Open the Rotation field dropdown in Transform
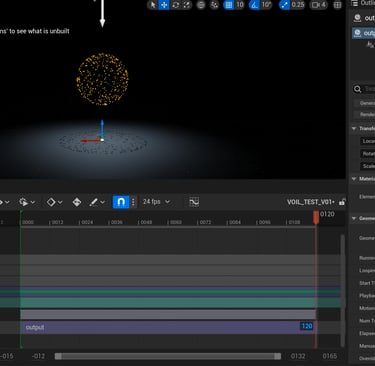The image size is (375, 366). (368, 154)
